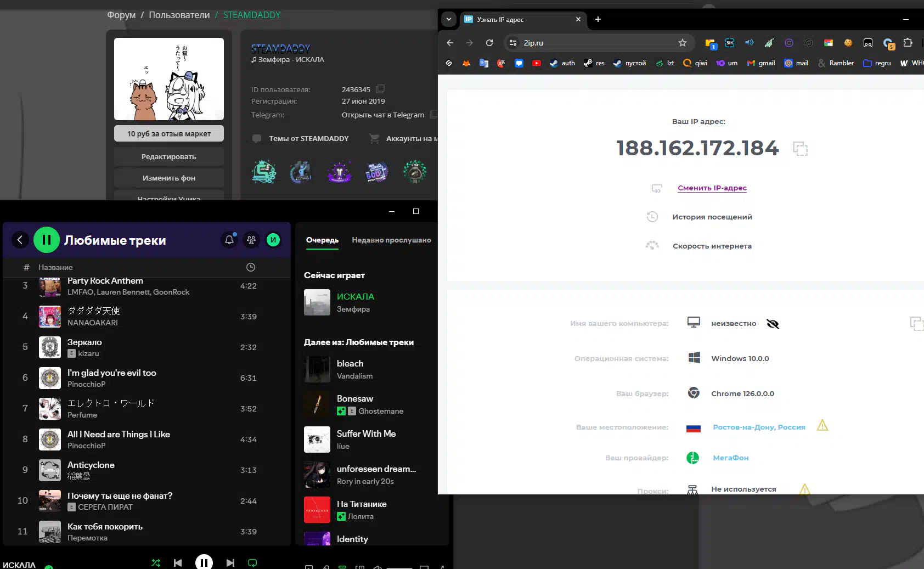924x569 pixels.
Task: Open the SIH extension icon
Action: 730,43
